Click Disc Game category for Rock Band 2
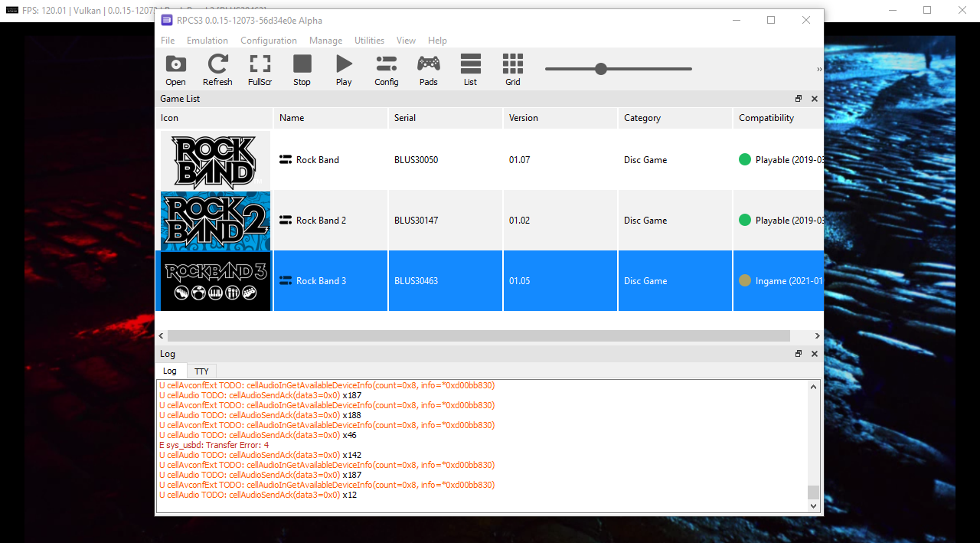The image size is (980, 543). tap(675, 221)
